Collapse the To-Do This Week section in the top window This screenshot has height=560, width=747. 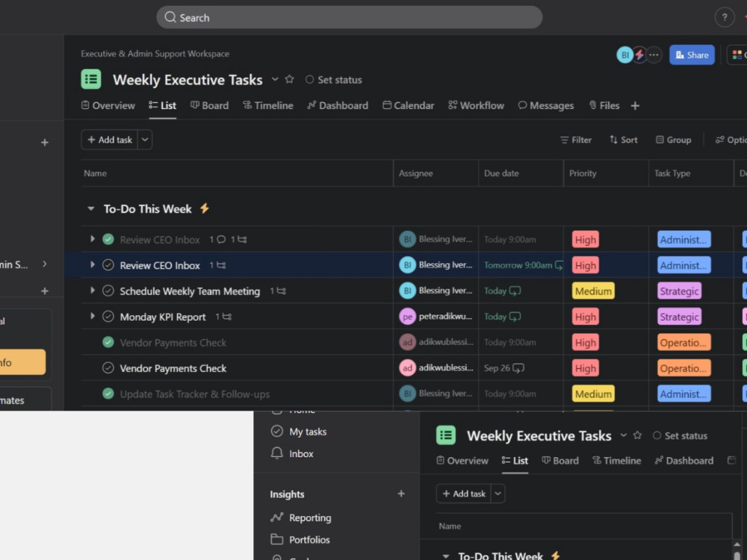click(91, 208)
